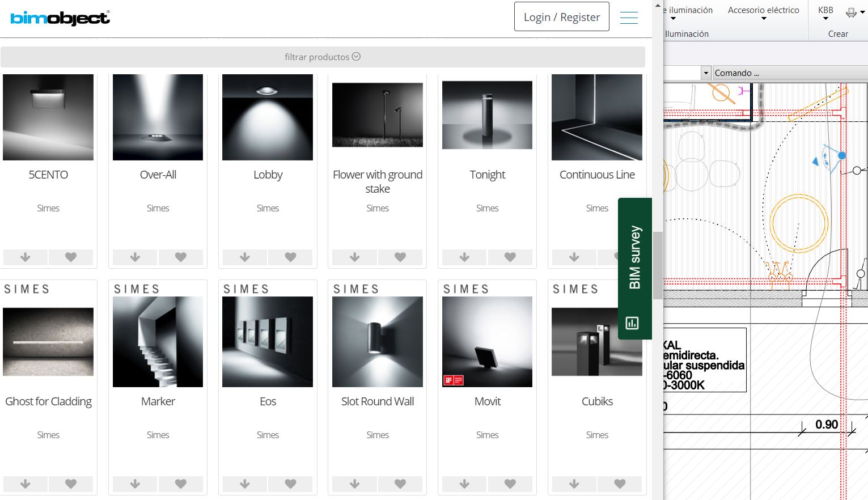868x500 pixels.
Task: Toggle favorite heart on Tonight
Action: pos(510,257)
